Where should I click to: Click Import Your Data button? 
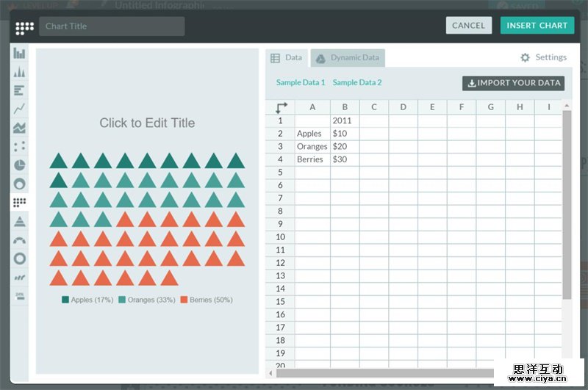(x=513, y=83)
